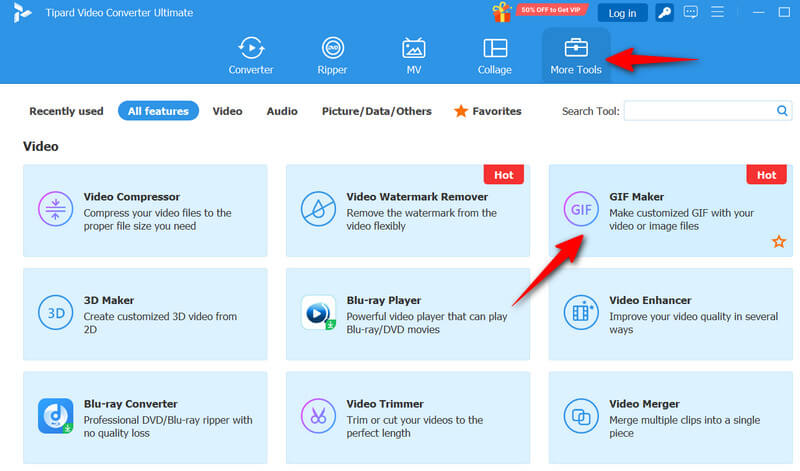The image size is (800, 471).
Task: Open the Video Watermark Remover tool
Action: click(x=408, y=211)
